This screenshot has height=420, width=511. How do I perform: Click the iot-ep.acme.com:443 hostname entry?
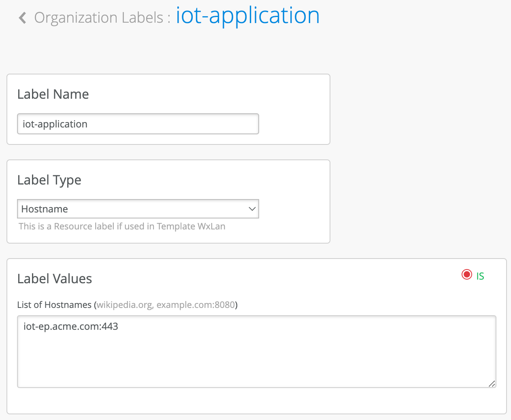coord(71,327)
